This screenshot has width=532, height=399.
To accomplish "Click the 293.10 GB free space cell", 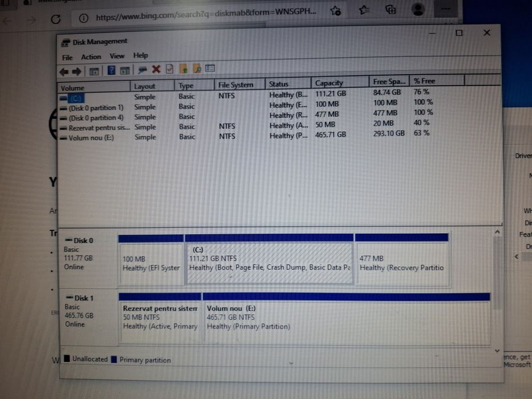I will [389, 133].
